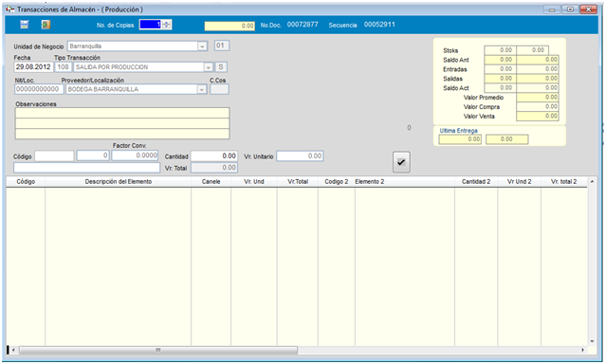This screenshot has width=606, height=364.
Task: Click the transaction code field 108
Action: pyautogui.click(x=63, y=67)
